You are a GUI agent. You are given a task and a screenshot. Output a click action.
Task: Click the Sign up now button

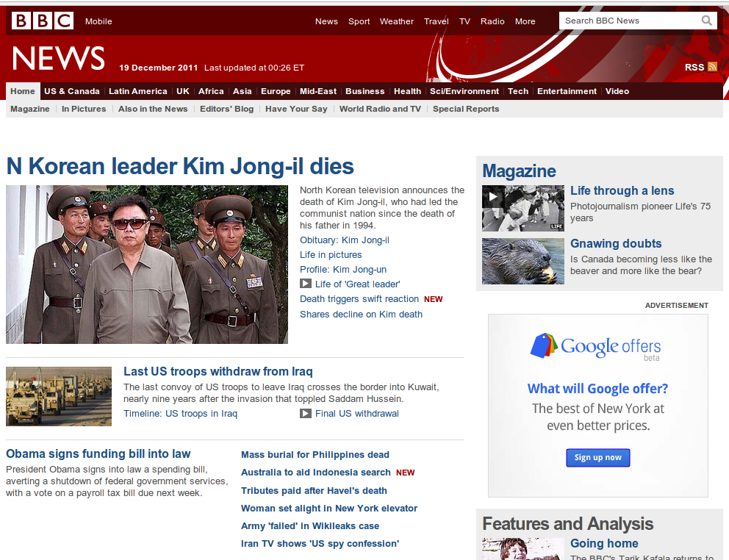pyautogui.click(x=597, y=457)
